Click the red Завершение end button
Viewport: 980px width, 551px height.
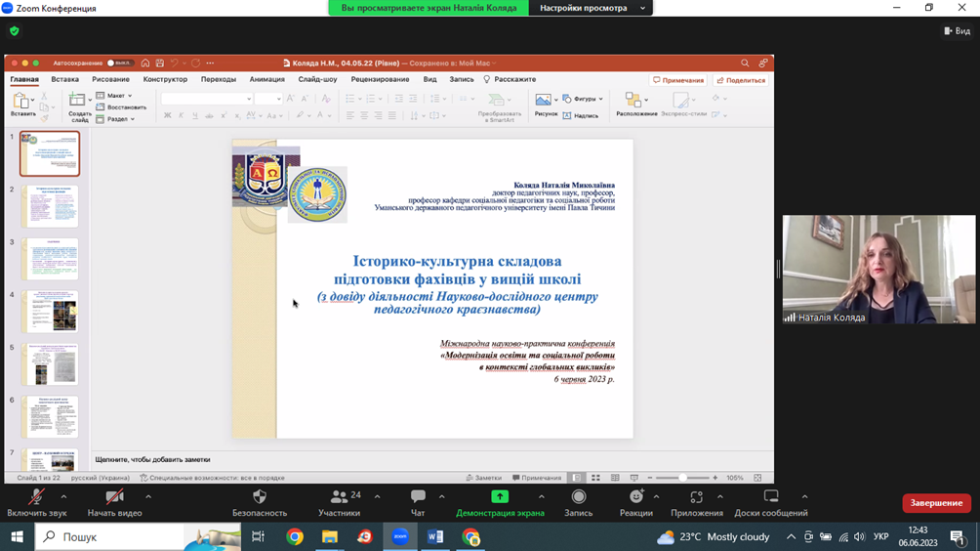(936, 503)
